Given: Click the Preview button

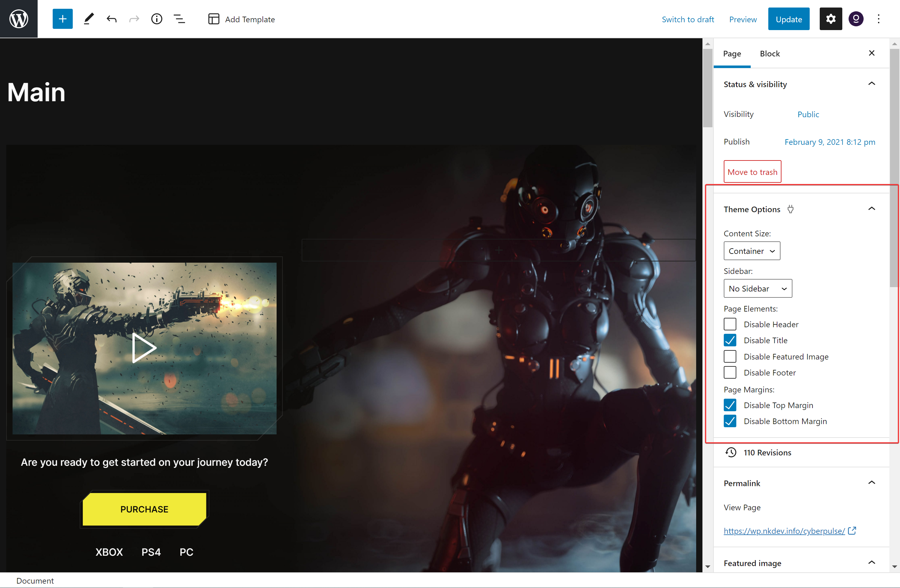Looking at the screenshot, I should (743, 19).
